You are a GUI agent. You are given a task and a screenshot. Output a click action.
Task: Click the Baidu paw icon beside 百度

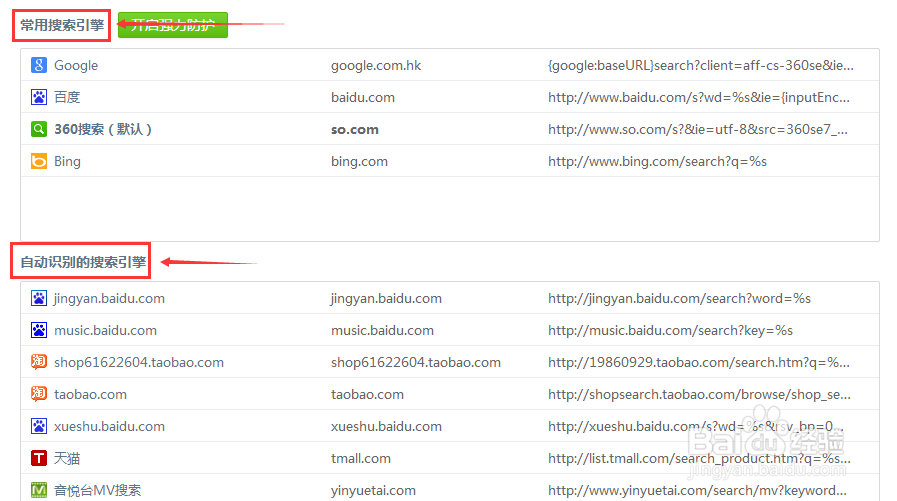(x=39, y=97)
